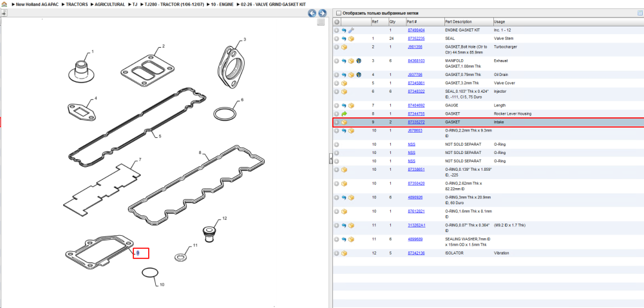644x308 pixels.
Task: Toggle the selection circle on J901356 row
Action: click(x=337, y=47)
